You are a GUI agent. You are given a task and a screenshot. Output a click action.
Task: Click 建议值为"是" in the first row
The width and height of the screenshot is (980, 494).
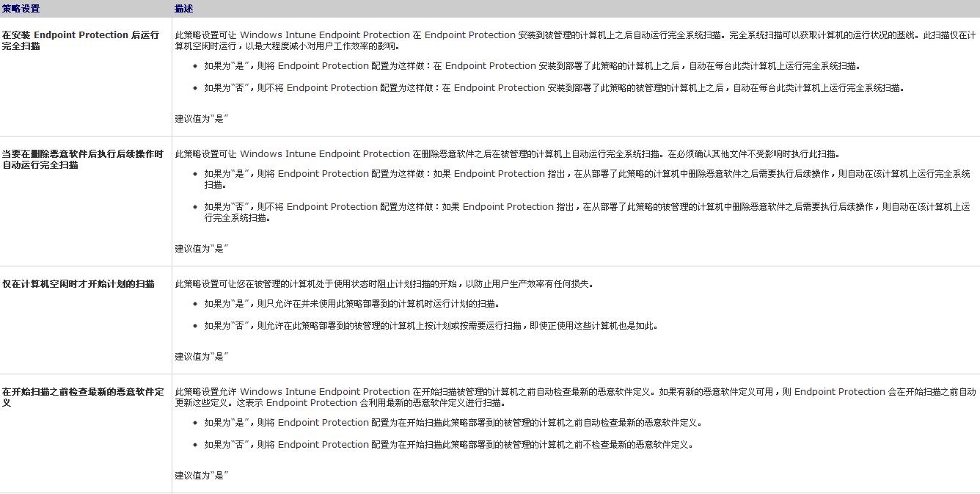[x=202, y=119]
